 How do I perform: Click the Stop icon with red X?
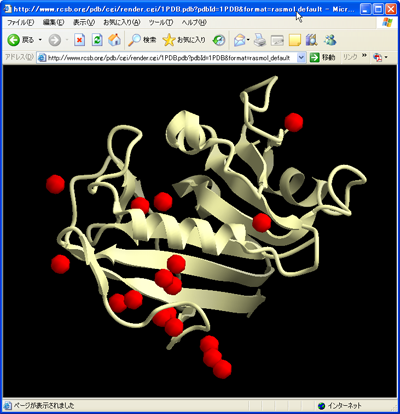point(79,40)
